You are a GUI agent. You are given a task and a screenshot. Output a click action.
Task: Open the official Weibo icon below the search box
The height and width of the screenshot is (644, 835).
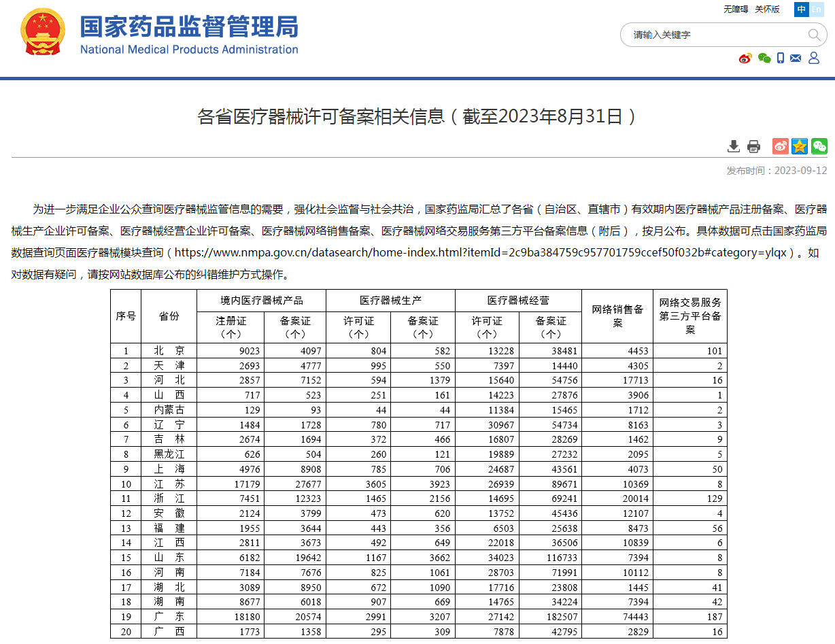pyautogui.click(x=745, y=58)
